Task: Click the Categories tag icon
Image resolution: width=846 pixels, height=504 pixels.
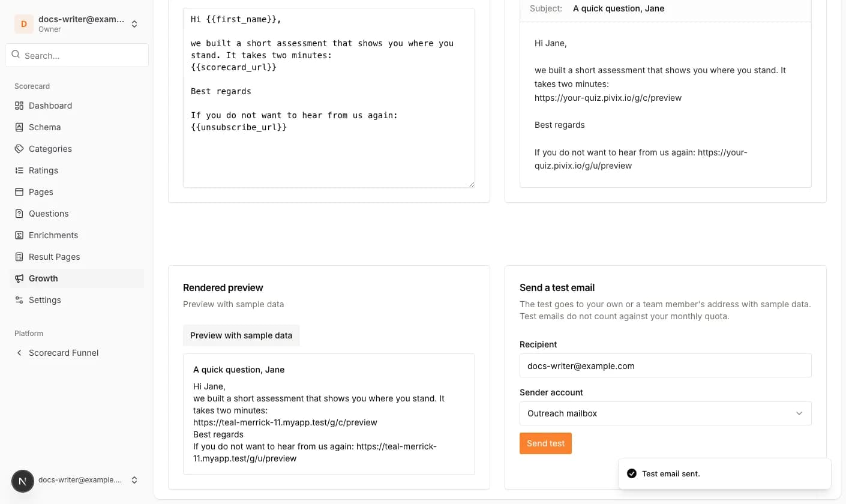Action: click(x=19, y=149)
